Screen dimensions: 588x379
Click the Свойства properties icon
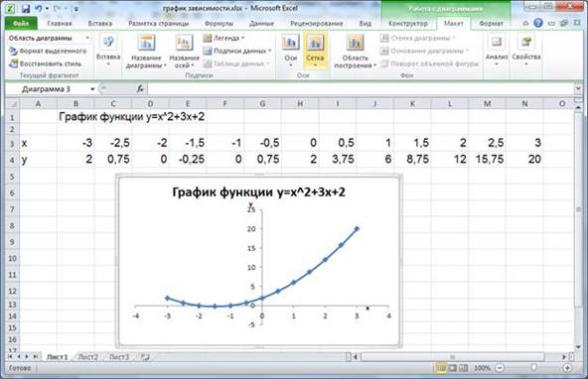[x=526, y=42]
